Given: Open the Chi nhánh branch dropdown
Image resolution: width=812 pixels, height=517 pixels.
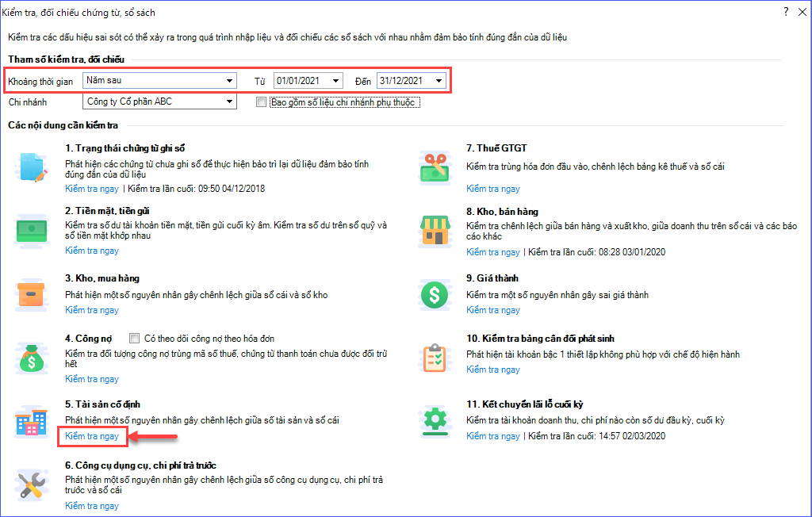Looking at the screenshot, I should click(230, 101).
